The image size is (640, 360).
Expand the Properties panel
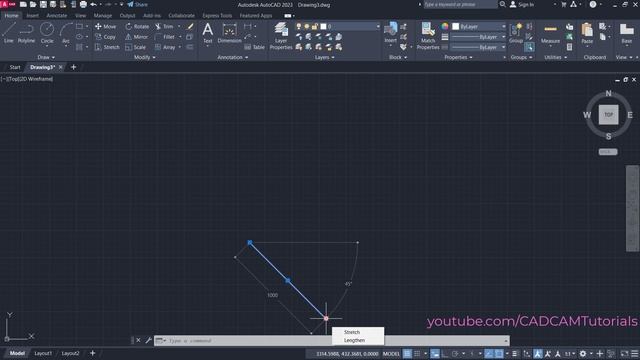(x=458, y=58)
